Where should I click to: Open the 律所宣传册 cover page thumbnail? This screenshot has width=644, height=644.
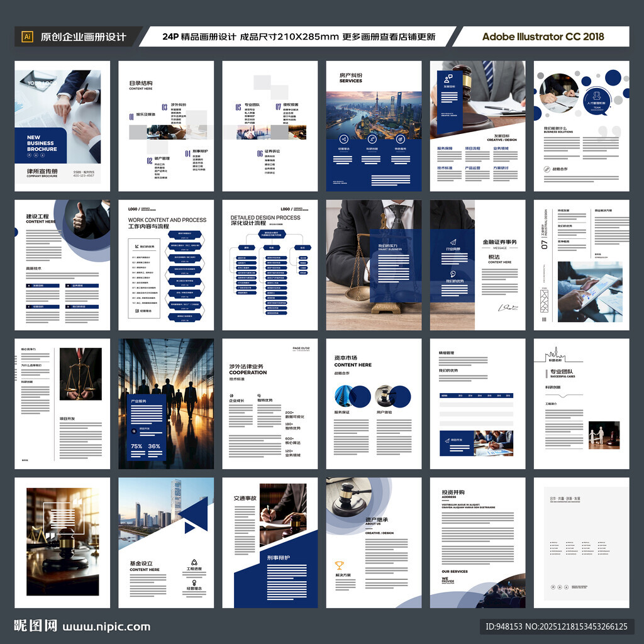click(x=62, y=126)
